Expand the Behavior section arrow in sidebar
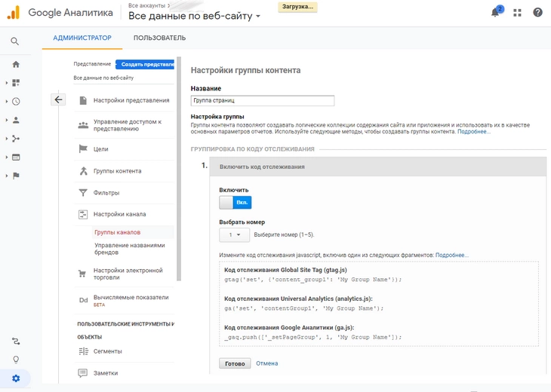Viewport: 551px width, 392px height. pyautogui.click(x=6, y=158)
